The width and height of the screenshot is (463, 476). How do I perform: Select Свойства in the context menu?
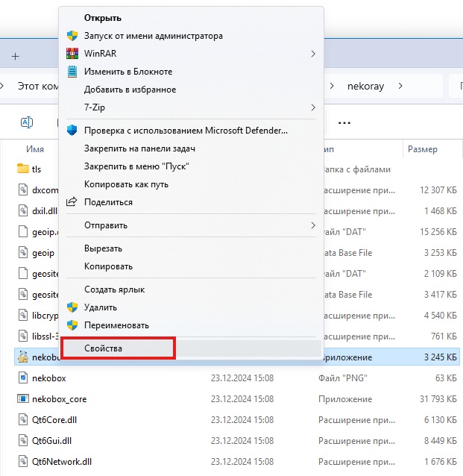104,348
